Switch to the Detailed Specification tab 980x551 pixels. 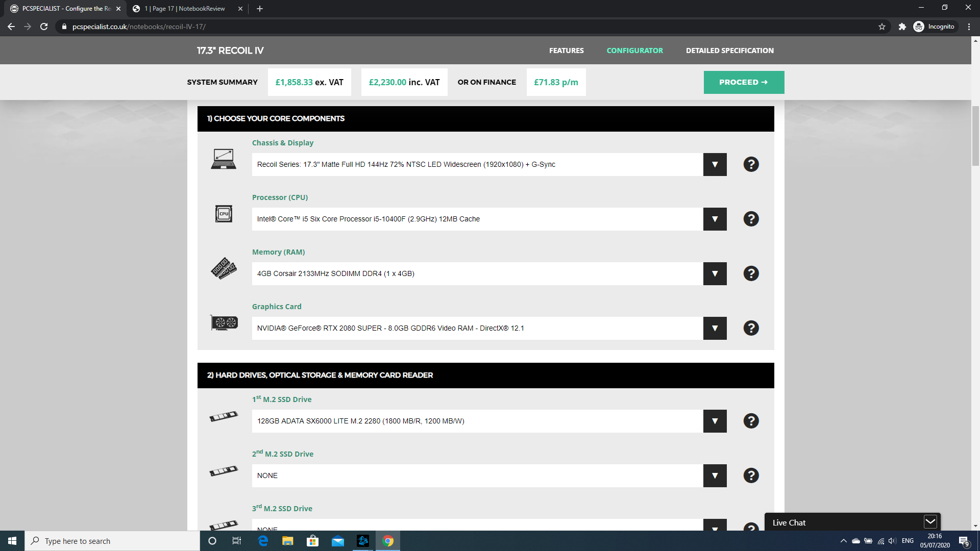pos(729,51)
